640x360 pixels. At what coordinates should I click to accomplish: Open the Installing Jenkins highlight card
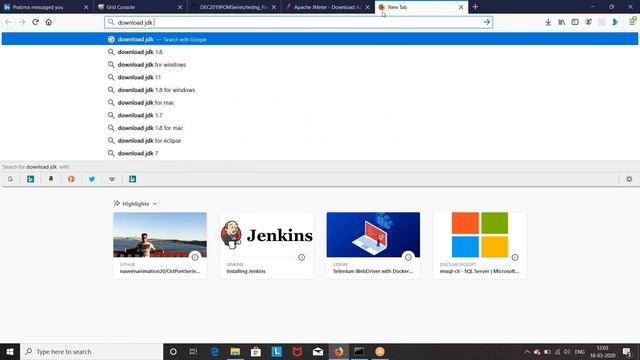pos(267,245)
